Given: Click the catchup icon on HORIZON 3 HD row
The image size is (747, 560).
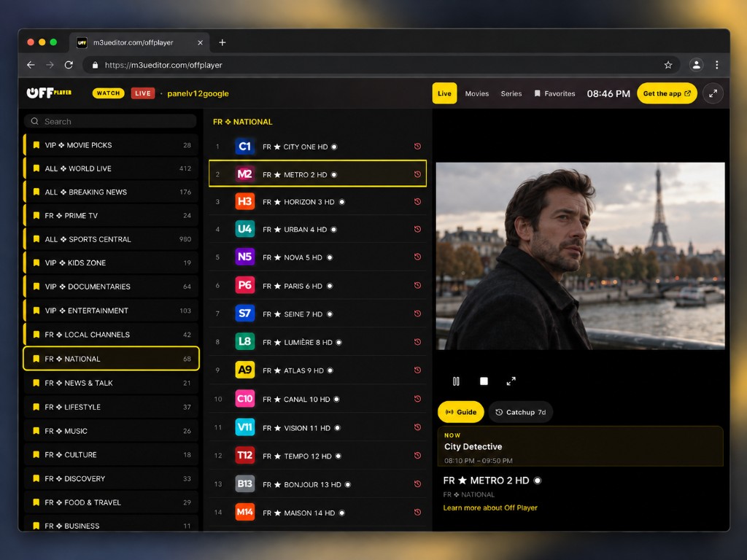Looking at the screenshot, I should (x=417, y=201).
